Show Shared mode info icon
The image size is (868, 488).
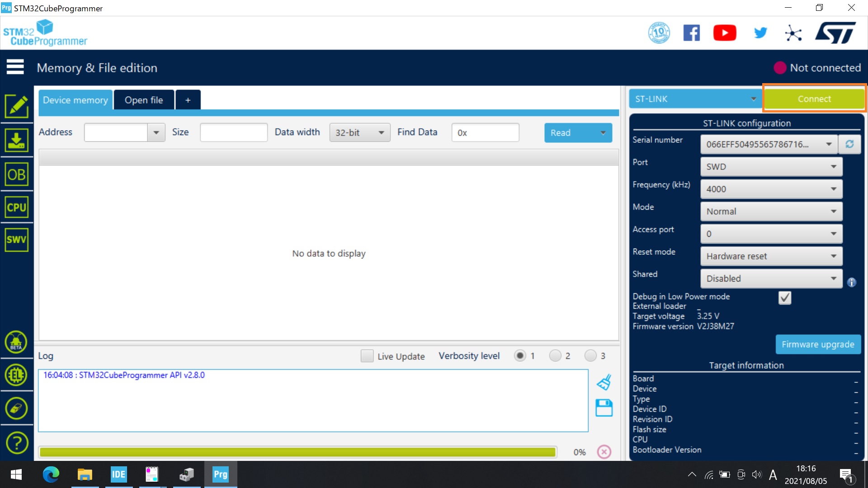click(852, 282)
